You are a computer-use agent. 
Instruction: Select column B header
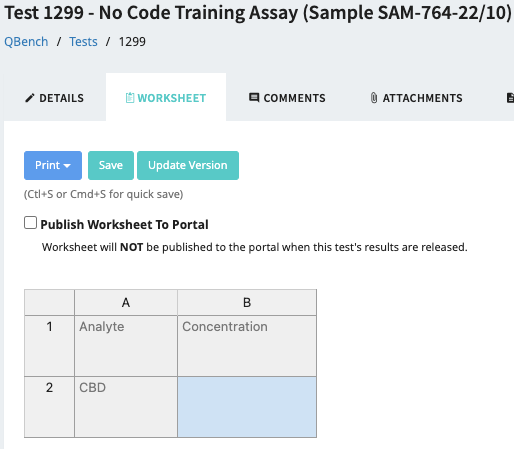coord(247,302)
